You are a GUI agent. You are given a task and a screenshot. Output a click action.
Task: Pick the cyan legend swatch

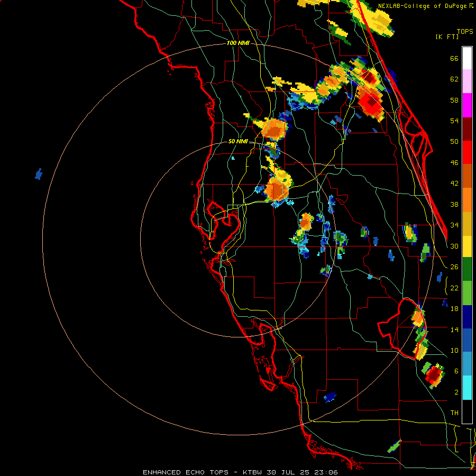[x=467, y=388]
